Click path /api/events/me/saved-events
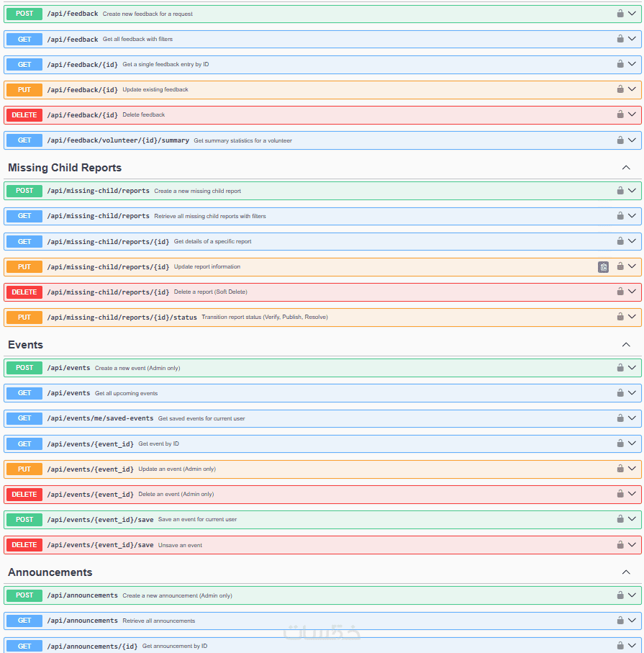Image resolution: width=644 pixels, height=653 pixels. [x=100, y=418]
